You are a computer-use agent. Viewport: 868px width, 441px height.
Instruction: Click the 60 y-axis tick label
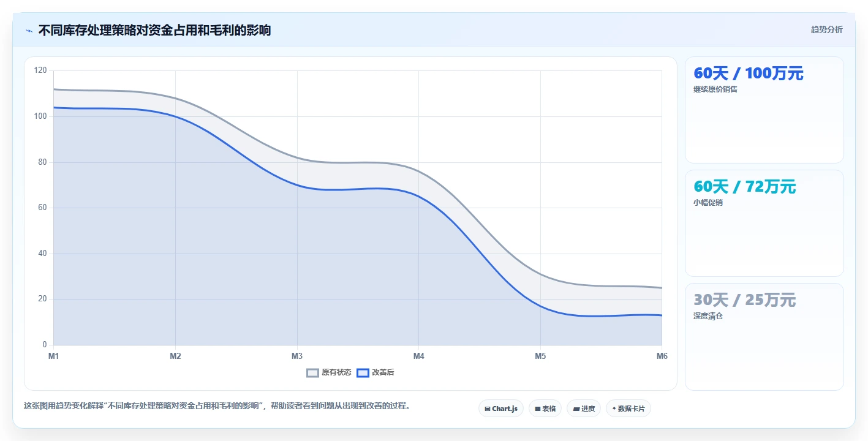tap(42, 208)
